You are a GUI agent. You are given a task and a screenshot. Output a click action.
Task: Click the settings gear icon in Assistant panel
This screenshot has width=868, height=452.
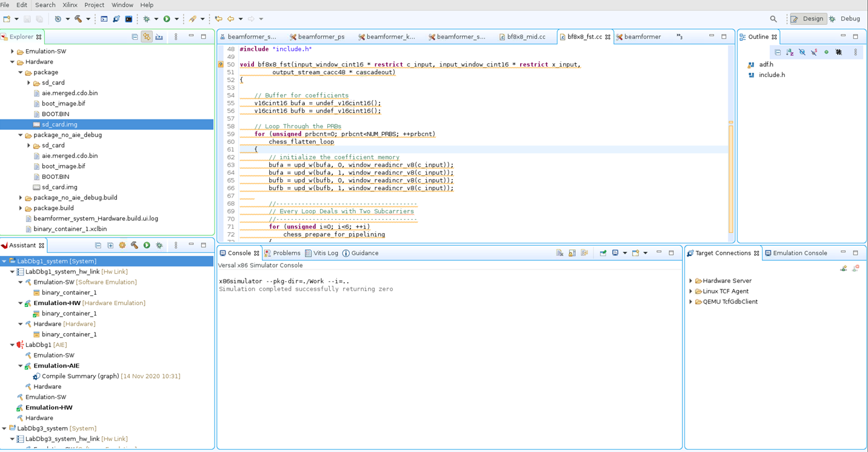pyautogui.click(x=122, y=246)
